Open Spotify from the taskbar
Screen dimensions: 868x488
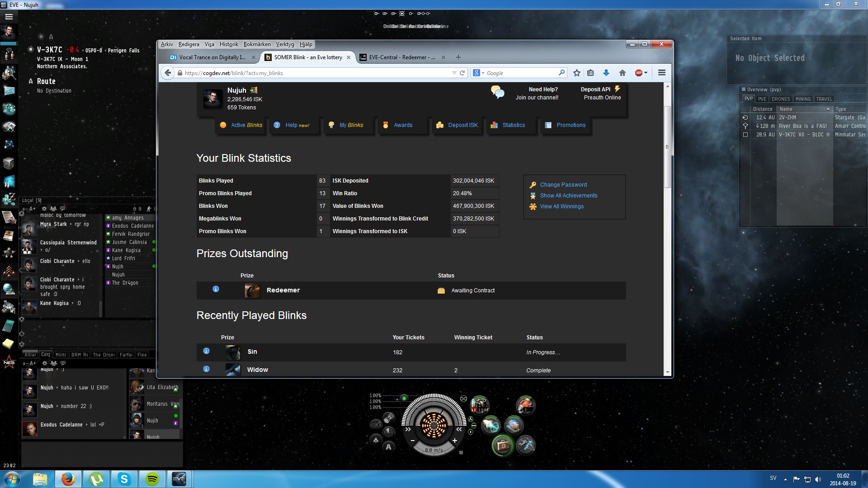152,479
